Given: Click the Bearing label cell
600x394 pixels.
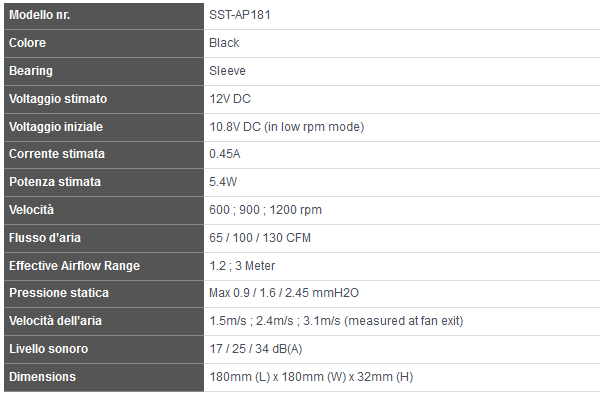Looking at the screenshot, I should click(104, 71).
